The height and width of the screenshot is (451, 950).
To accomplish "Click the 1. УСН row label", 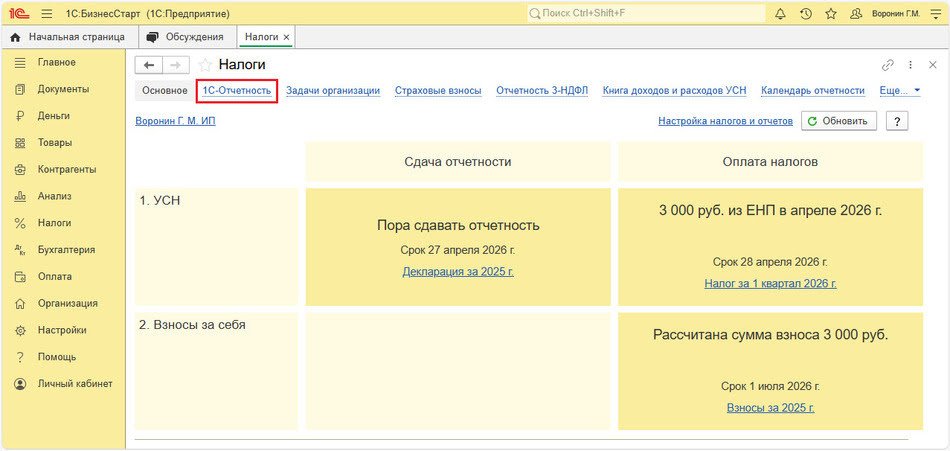I will point(160,201).
